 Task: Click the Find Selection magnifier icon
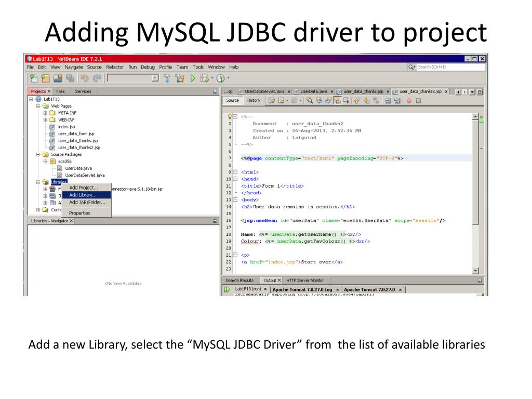(310, 100)
